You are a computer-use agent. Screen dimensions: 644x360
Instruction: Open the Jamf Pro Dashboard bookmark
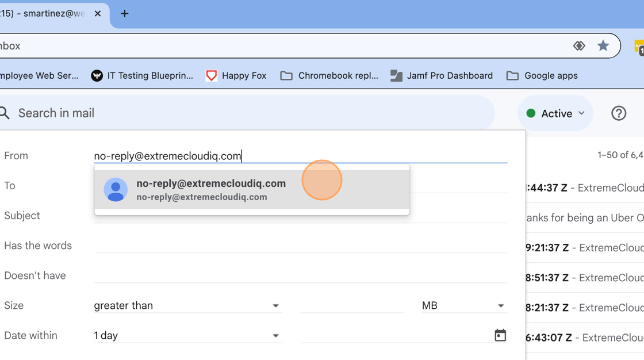(x=442, y=75)
